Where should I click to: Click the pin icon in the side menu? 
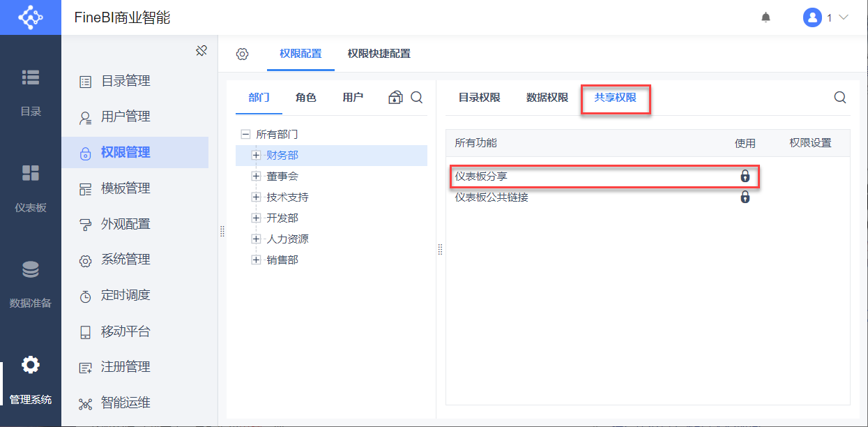201,51
